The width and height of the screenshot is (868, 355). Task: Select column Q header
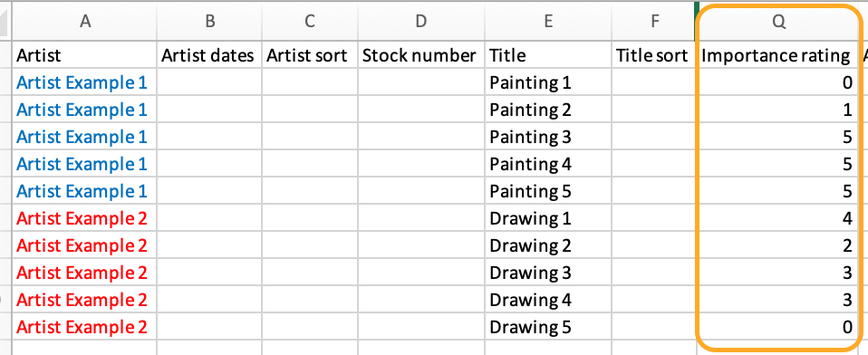pyautogui.click(x=777, y=21)
